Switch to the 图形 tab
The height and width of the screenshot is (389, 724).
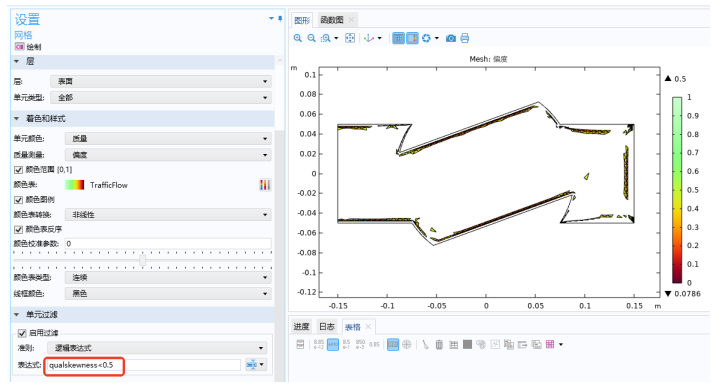click(302, 20)
